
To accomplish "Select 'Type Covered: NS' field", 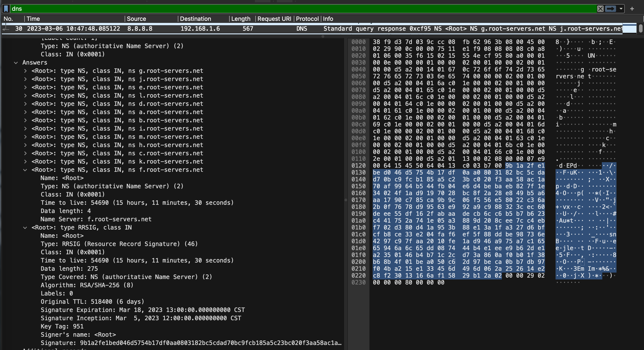I will (126, 277).
